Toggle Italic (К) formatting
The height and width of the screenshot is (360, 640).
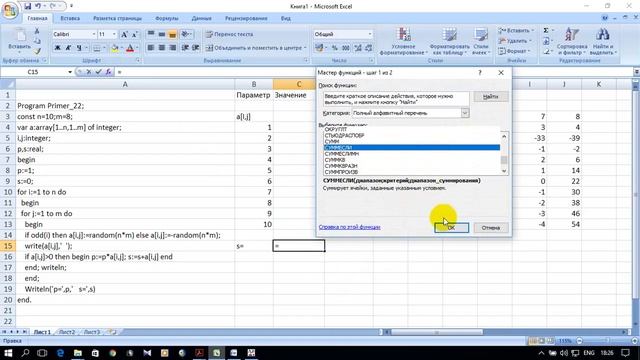[68, 48]
